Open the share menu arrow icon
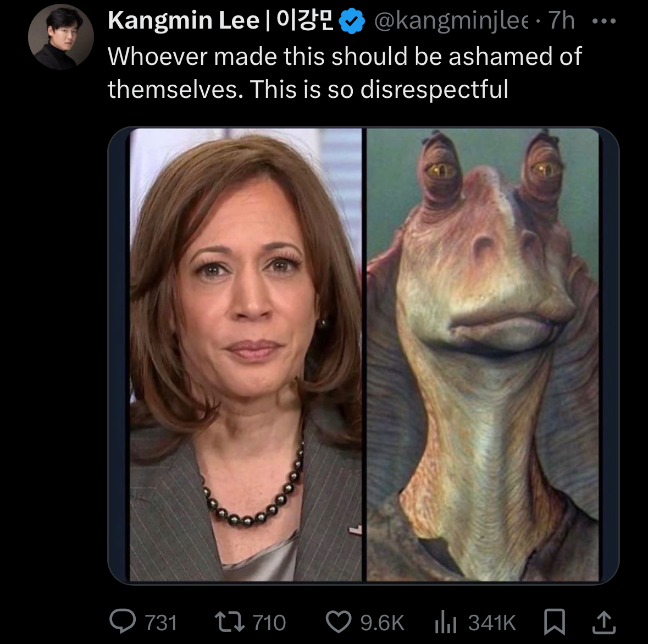648x644 pixels. 603,621
